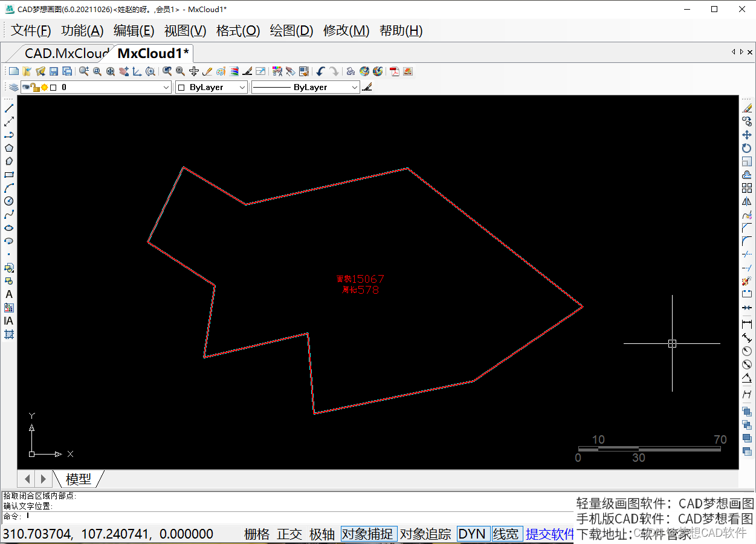This screenshot has height=544, width=756.
Task: Click tab scroll left arrow at top right
Action: (734, 52)
